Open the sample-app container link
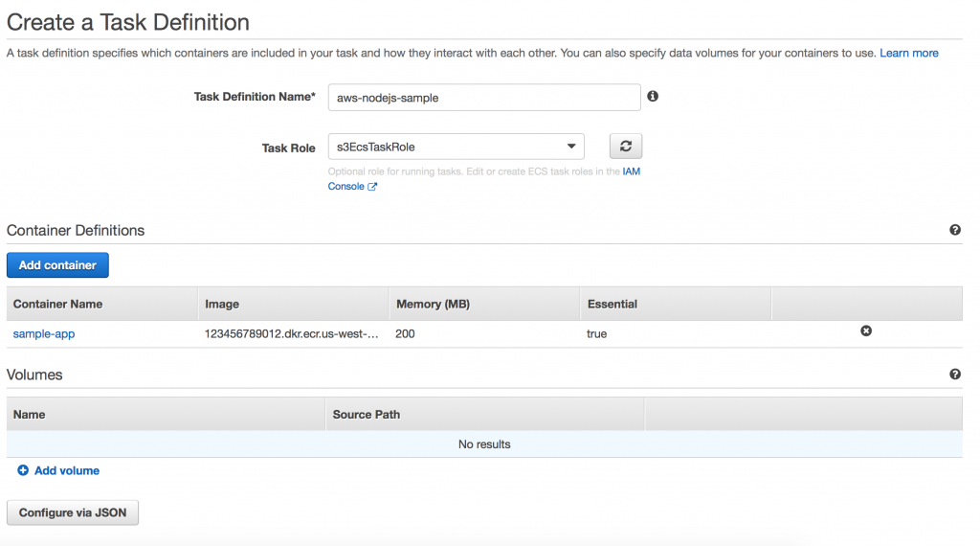The image size is (980, 546). pyautogui.click(x=44, y=334)
